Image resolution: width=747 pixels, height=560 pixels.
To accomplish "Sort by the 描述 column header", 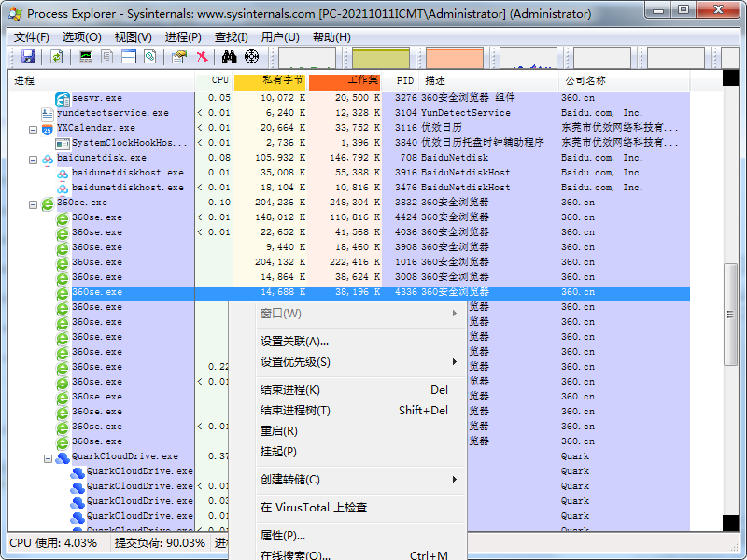I will tap(488, 80).
